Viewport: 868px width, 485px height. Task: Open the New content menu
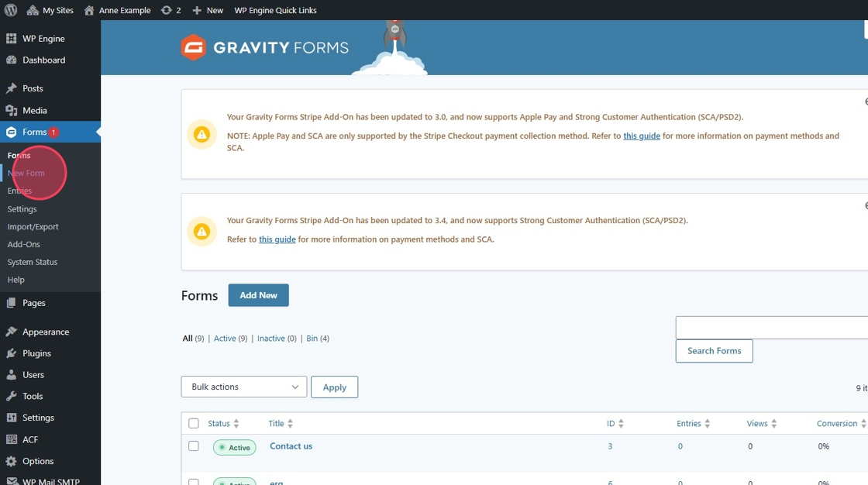(208, 10)
